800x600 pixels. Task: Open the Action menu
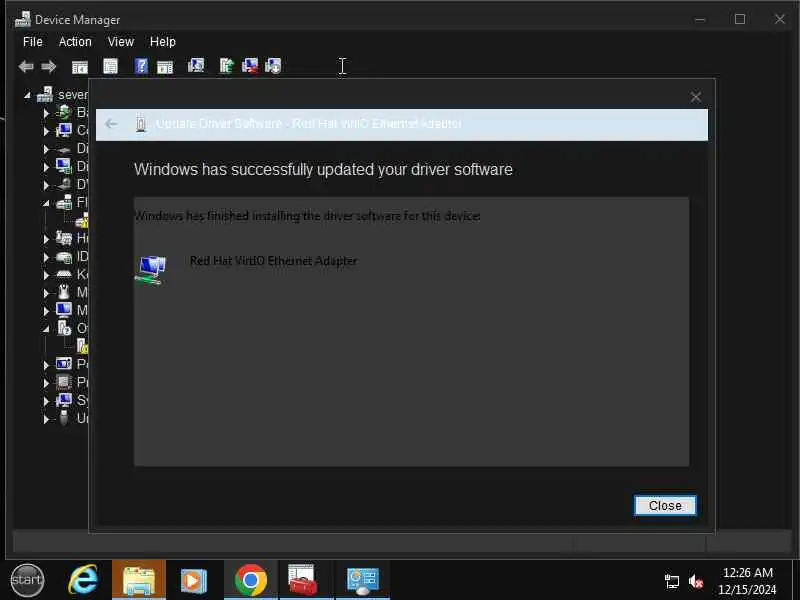[x=75, y=42]
